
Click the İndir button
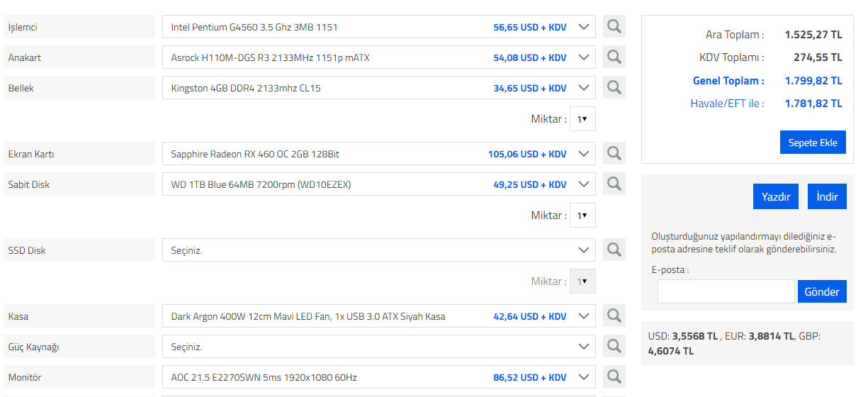pos(827,196)
